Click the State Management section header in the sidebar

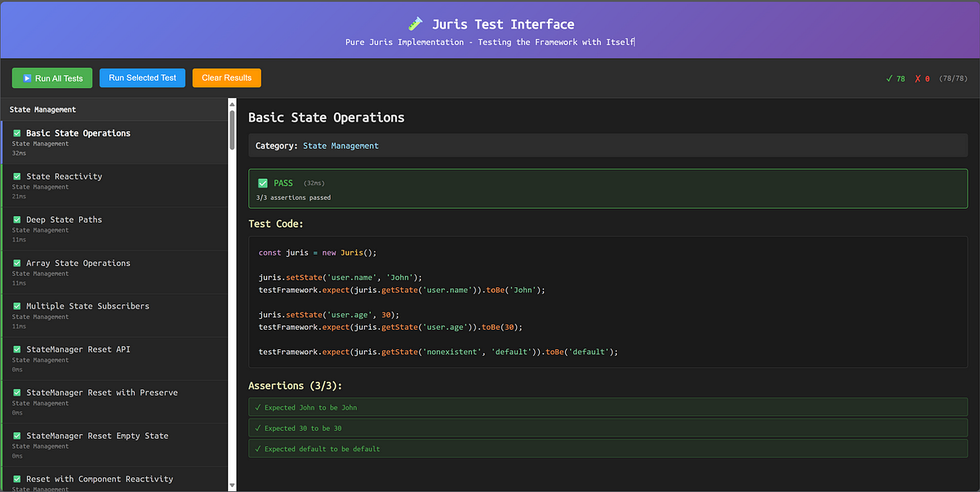pyautogui.click(x=114, y=109)
